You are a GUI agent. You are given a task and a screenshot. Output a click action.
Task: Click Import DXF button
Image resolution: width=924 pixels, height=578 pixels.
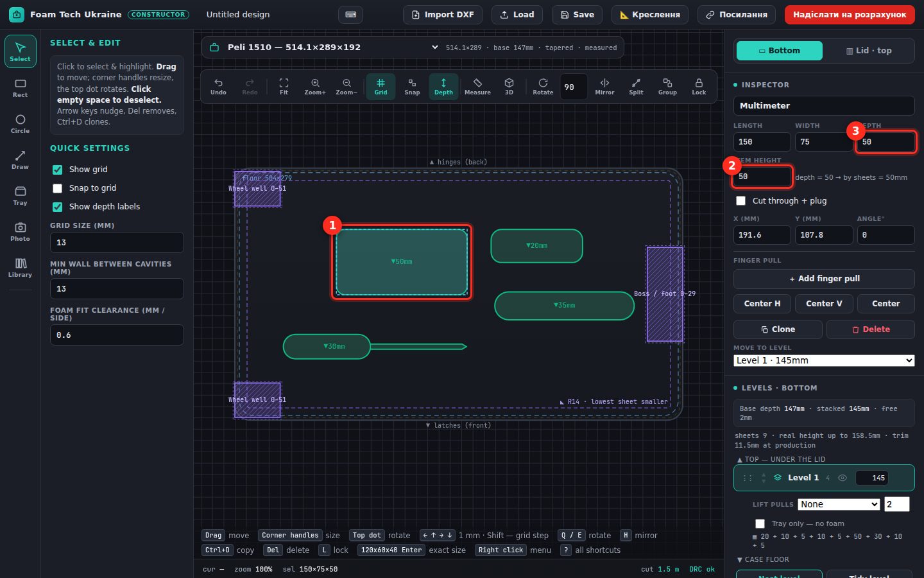coord(443,15)
